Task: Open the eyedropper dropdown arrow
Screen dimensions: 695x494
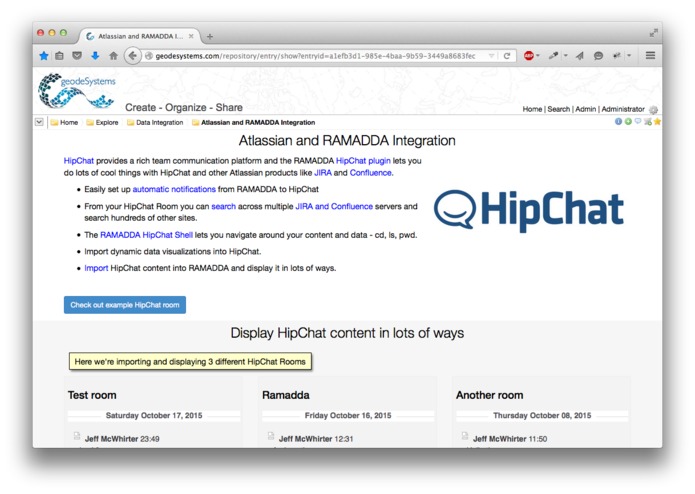Action: [566, 56]
